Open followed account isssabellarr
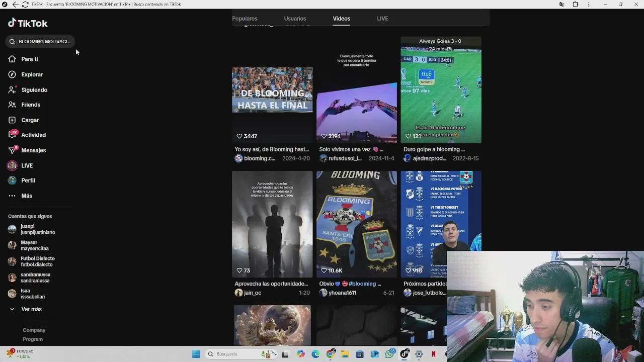This screenshot has width=644, height=362. 27,294
